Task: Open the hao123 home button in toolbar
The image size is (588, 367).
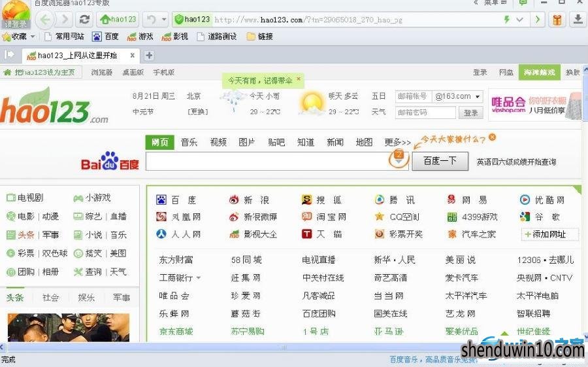Action: click(x=118, y=20)
